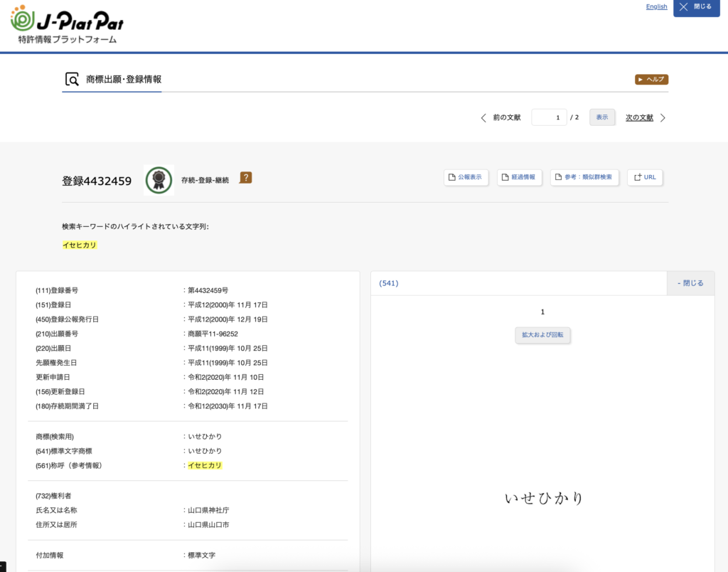Go to 前の文献 previous document
The width and height of the screenshot is (728, 572).
coord(506,117)
